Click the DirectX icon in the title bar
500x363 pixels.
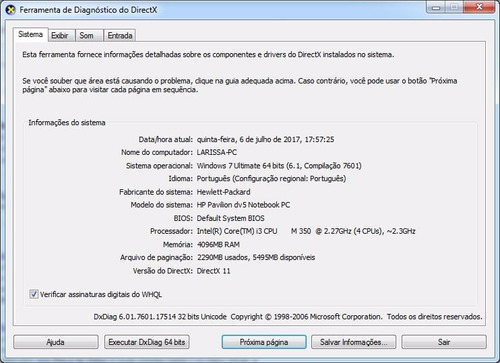pos(11,10)
